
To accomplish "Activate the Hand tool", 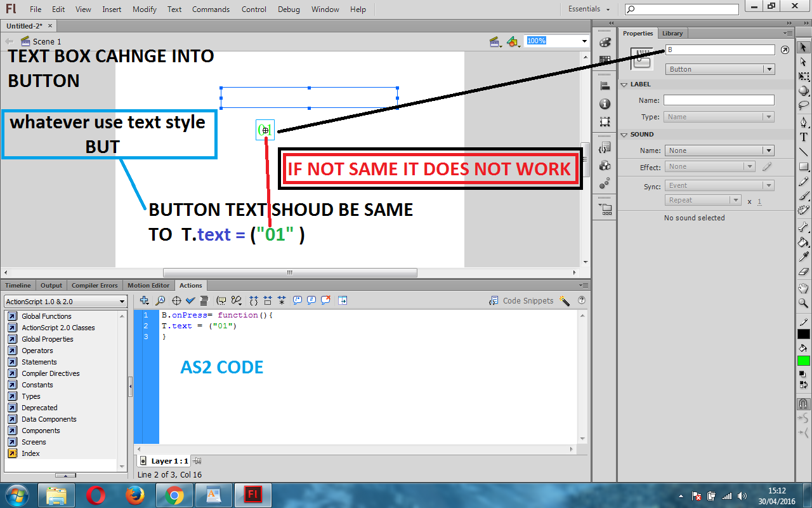I will pyautogui.click(x=804, y=289).
